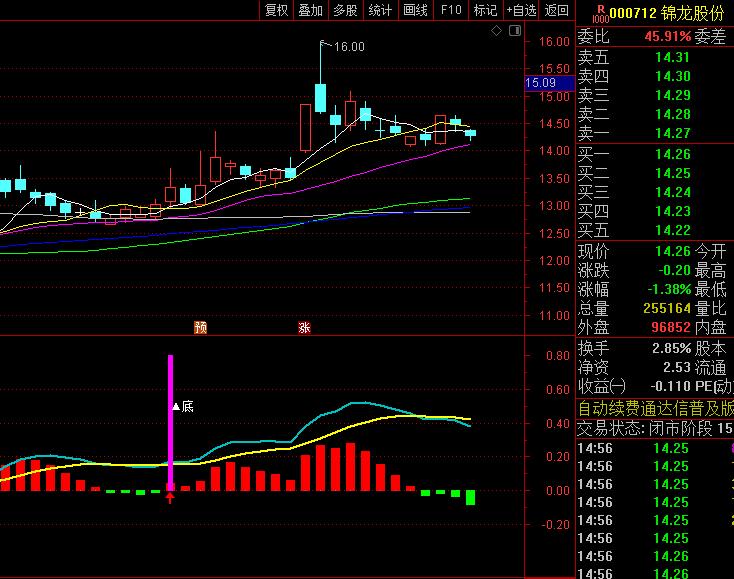
Task: Click the red up-arrow under the magenta bar
Action: pos(170,497)
